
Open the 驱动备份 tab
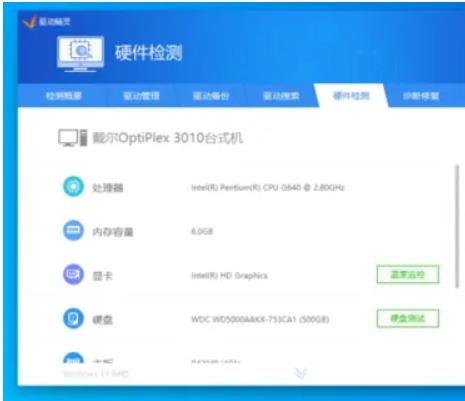coord(211,96)
